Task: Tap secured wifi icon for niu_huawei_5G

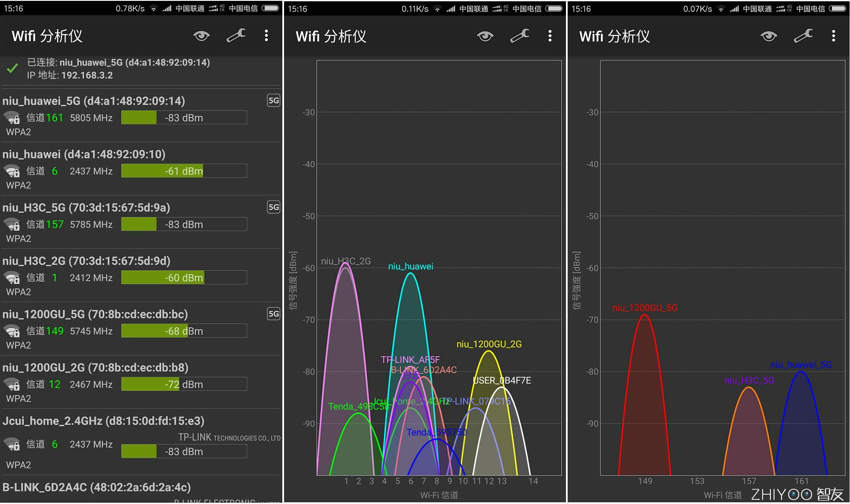Action: [x=12, y=117]
